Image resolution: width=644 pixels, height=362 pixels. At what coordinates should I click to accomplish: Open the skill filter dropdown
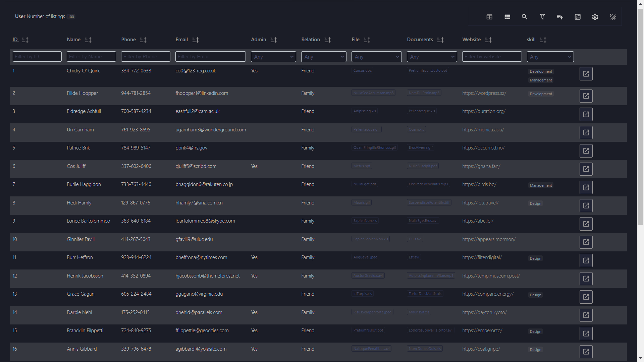point(550,57)
